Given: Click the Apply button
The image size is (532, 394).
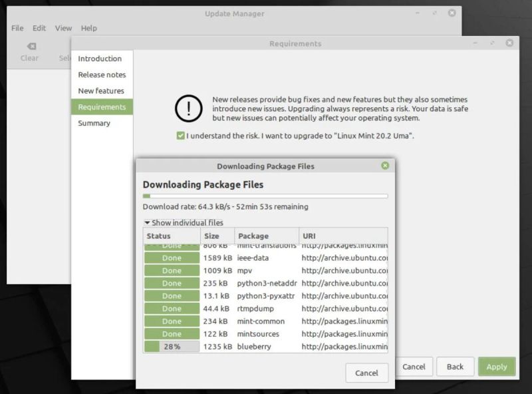Looking at the screenshot, I should point(497,367).
